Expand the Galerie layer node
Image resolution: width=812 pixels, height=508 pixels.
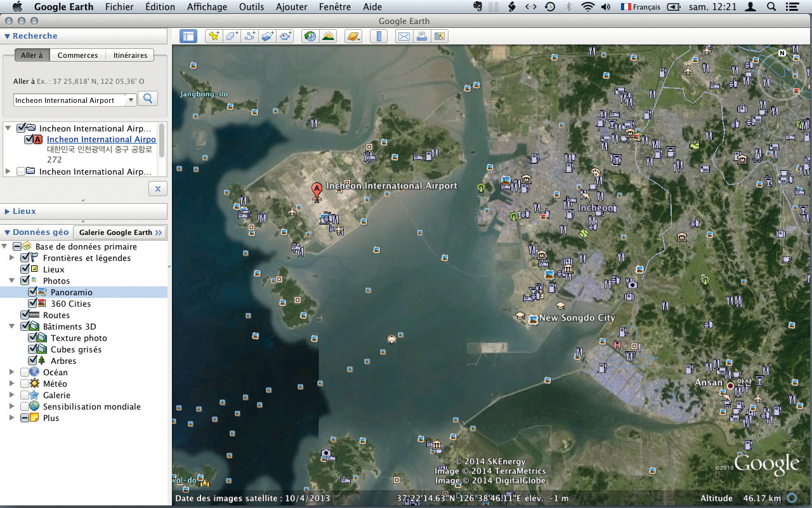tap(11, 396)
